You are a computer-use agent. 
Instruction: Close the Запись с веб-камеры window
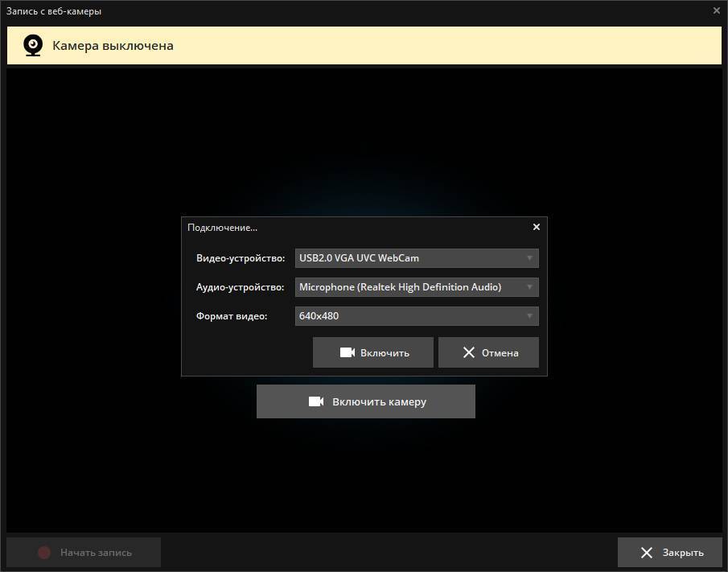[716, 10]
